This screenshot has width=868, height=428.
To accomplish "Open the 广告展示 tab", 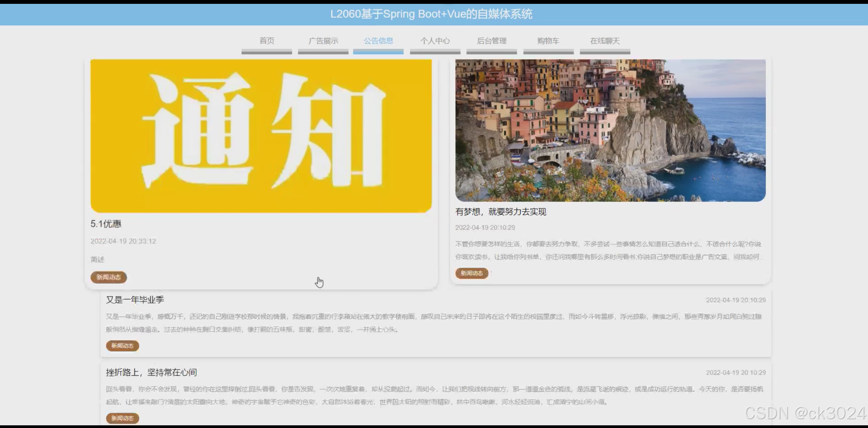I will tap(323, 41).
